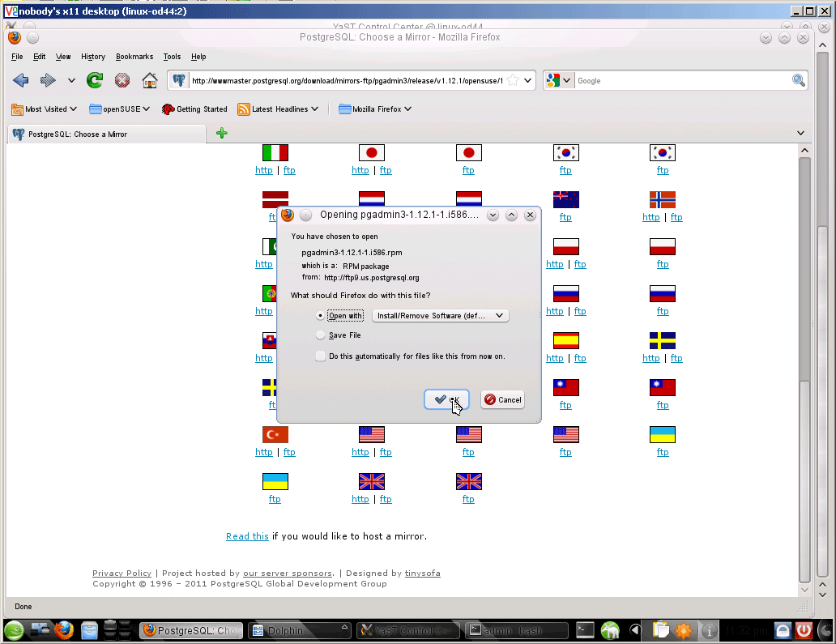The height and width of the screenshot is (644, 836).
Task: Stop loading with the red stop icon
Action: click(122, 80)
